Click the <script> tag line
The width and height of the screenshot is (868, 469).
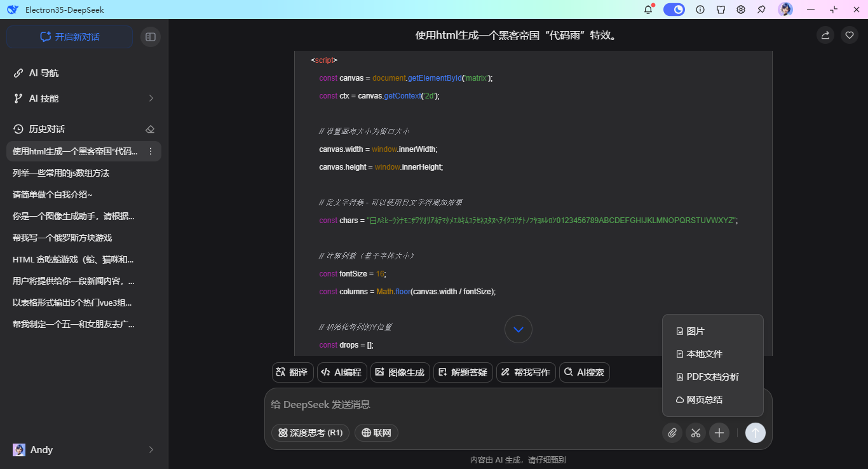pos(324,60)
